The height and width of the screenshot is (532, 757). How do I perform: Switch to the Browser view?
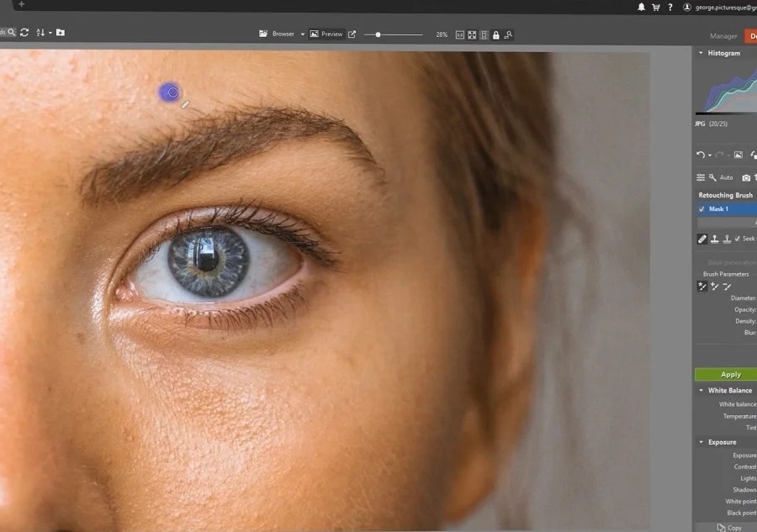(x=277, y=34)
